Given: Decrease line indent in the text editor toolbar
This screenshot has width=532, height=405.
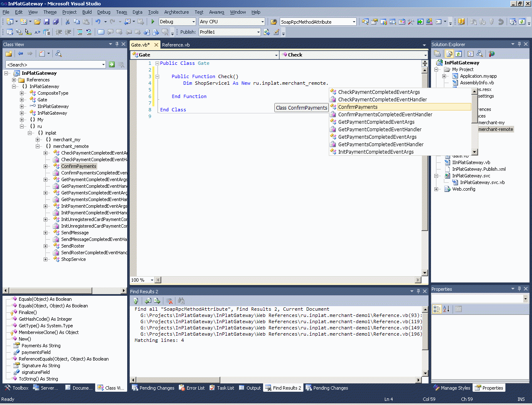Looking at the screenshot, I should (59, 32).
